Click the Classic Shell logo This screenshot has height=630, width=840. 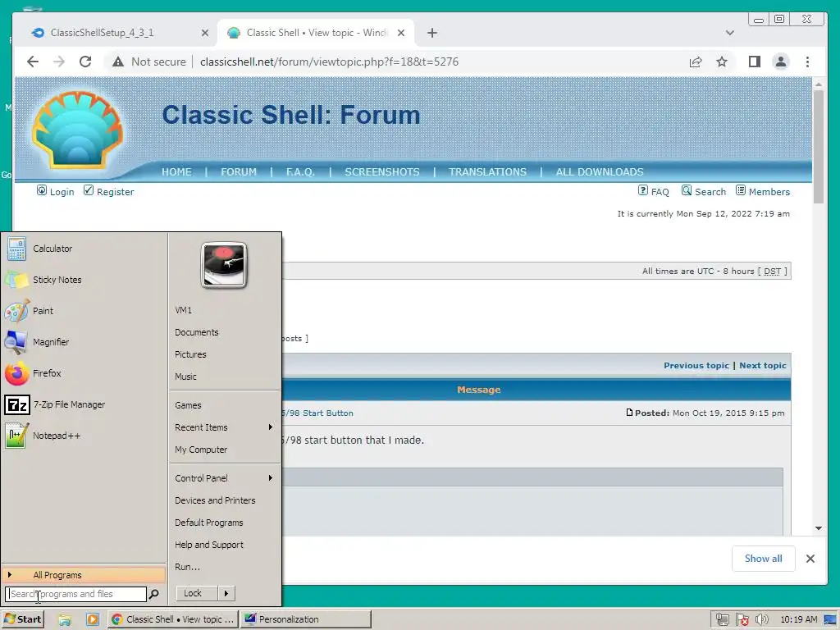[x=78, y=129]
